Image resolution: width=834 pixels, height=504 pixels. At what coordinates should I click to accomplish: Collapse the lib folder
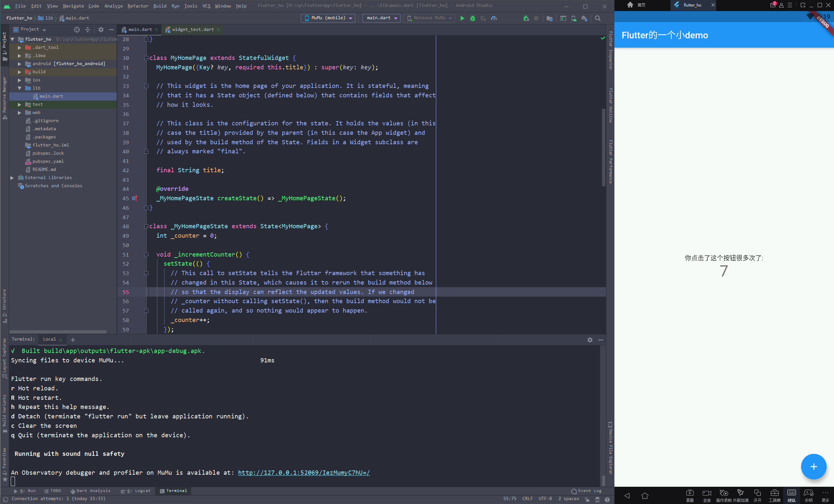pos(20,88)
